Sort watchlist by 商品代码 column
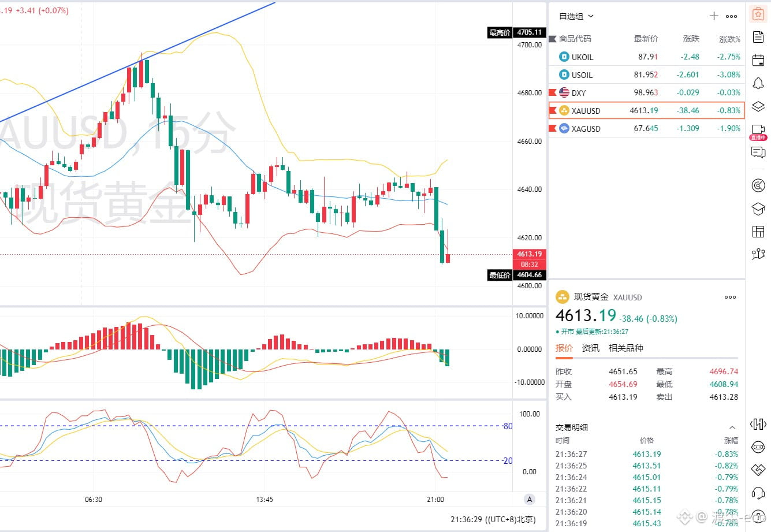This screenshot has height=532, width=771. pos(575,39)
